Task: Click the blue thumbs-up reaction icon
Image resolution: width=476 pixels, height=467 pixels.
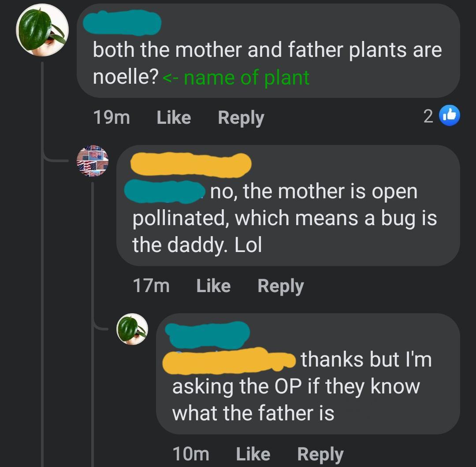Action: tap(450, 115)
